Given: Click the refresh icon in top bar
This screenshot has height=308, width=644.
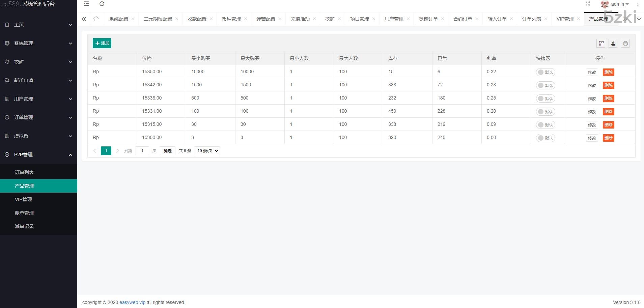Looking at the screenshot, I should tap(102, 4).
